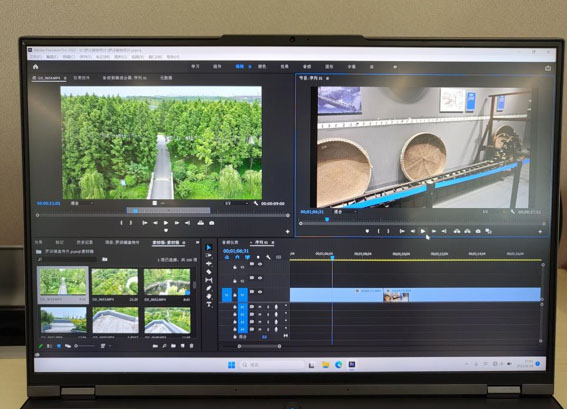Open 历史记录 tab in Project panel
The height and width of the screenshot is (409, 567).
[x=85, y=242]
